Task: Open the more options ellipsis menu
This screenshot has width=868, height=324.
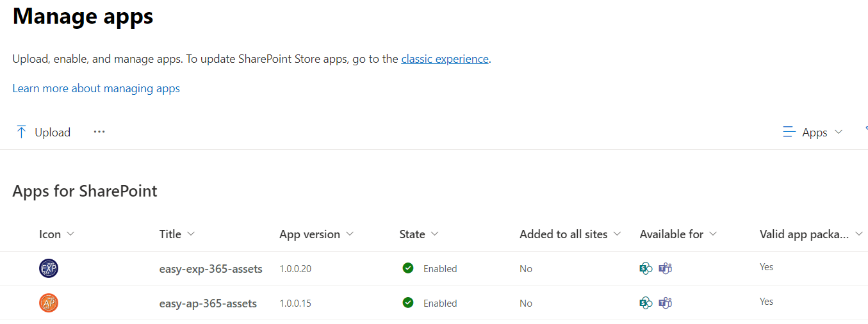Action: point(99,132)
